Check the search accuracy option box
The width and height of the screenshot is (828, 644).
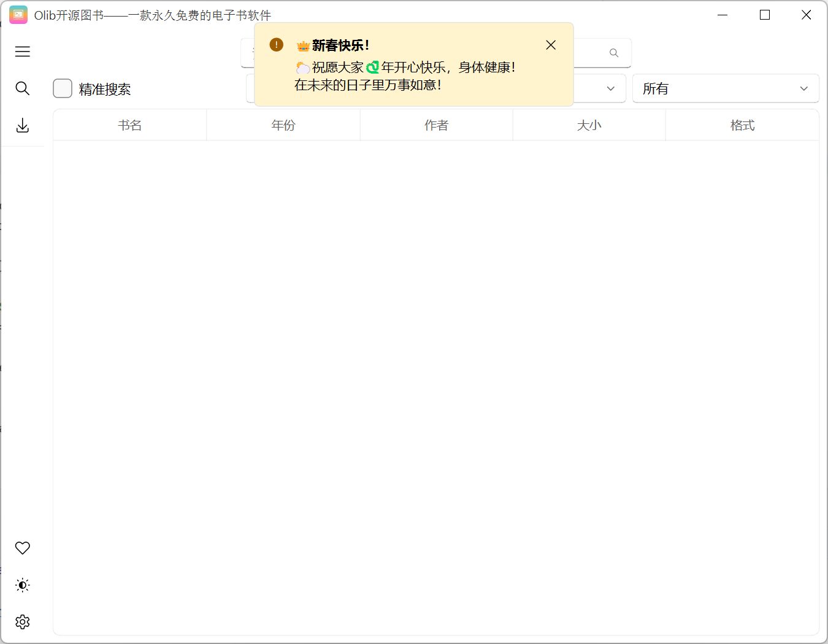coord(62,88)
